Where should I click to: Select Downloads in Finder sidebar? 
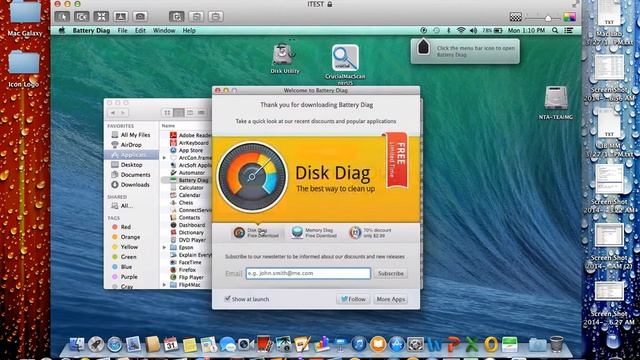pyautogui.click(x=131, y=184)
